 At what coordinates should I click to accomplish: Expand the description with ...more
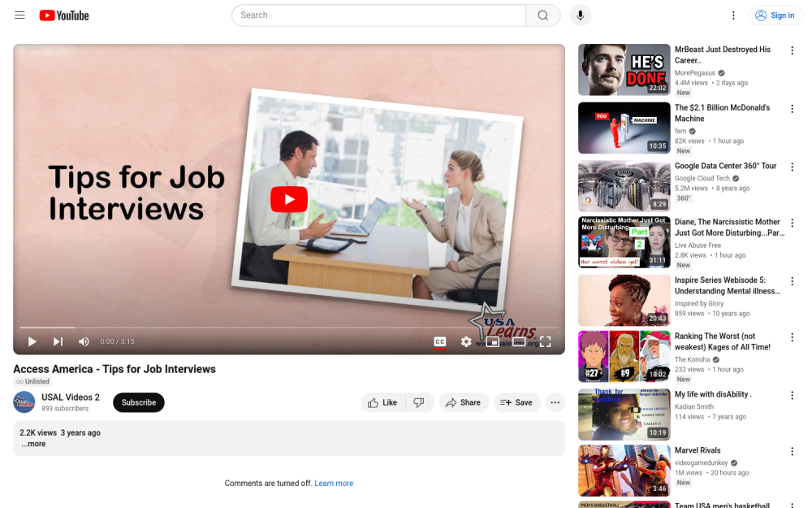[33, 444]
